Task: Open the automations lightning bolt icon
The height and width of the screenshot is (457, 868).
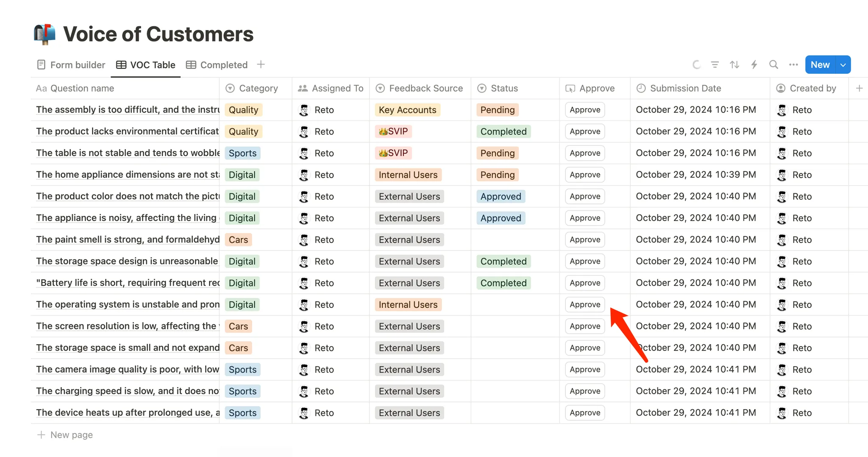Action: (754, 65)
